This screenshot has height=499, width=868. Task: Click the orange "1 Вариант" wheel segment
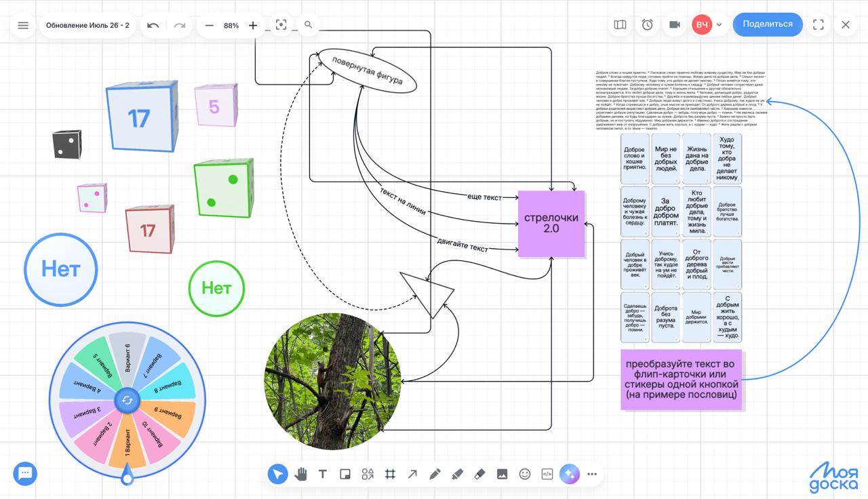pyautogui.click(x=127, y=443)
